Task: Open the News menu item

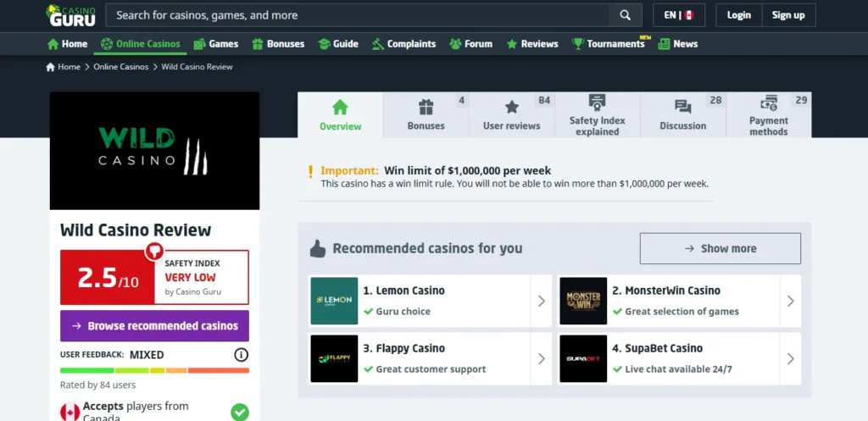Action: click(678, 44)
